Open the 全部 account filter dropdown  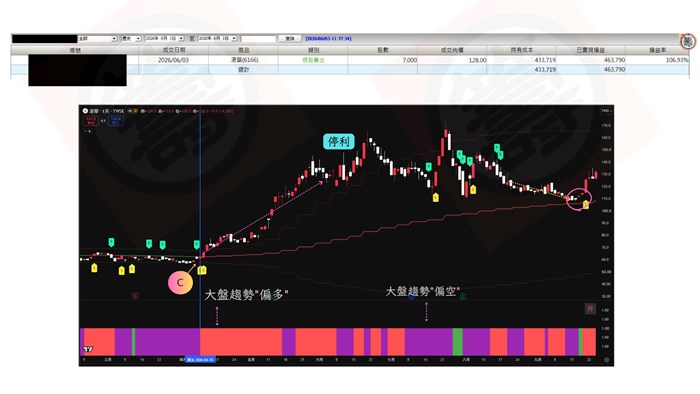(114, 39)
